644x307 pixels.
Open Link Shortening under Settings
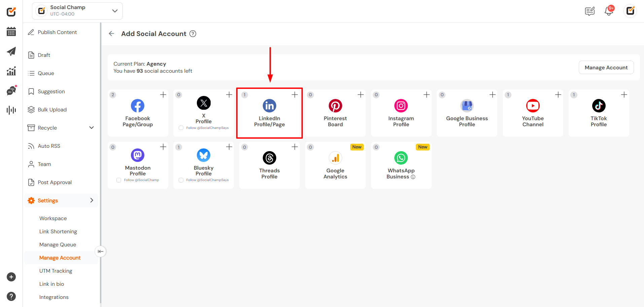tap(58, 232)
